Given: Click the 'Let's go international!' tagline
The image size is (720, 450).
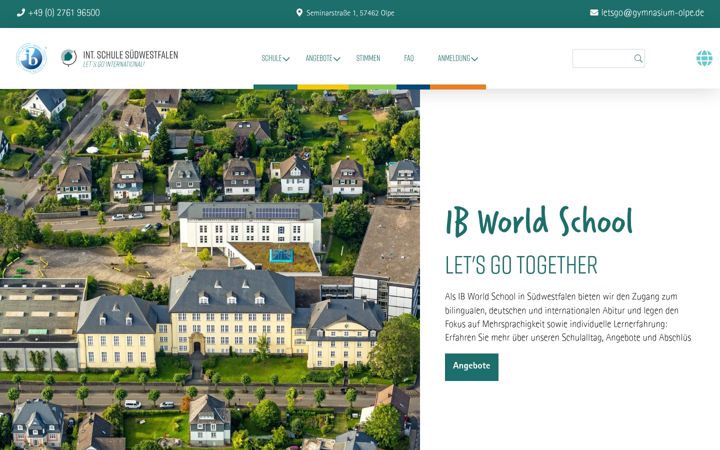Looking at the screenshot, I should 113,64.
